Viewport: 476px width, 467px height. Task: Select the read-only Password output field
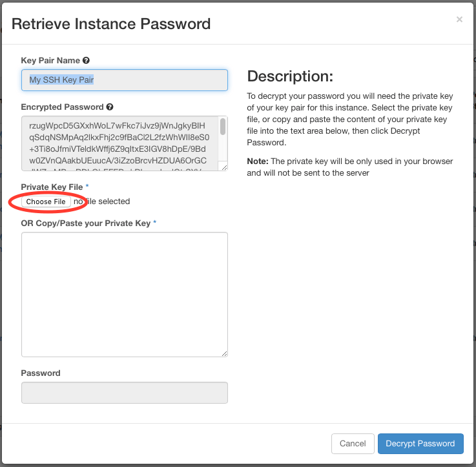pyautogui.click(x=124, y=393)
